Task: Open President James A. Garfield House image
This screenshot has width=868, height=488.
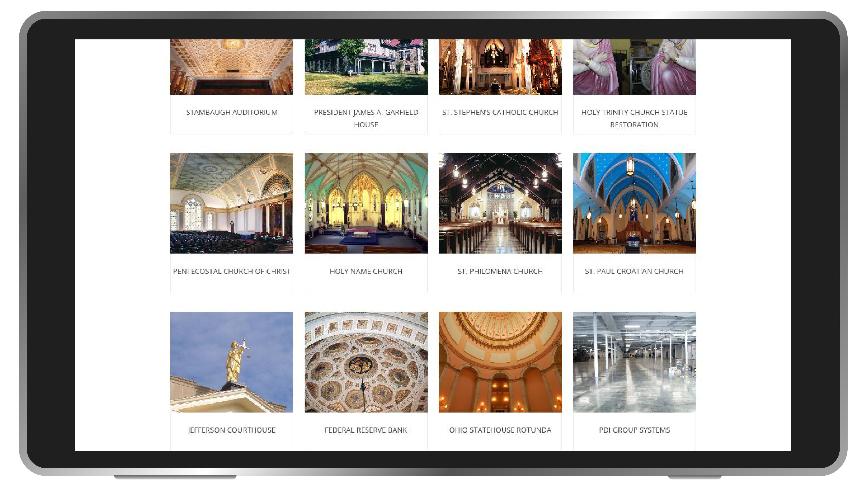Action: [x=366, y=67]
